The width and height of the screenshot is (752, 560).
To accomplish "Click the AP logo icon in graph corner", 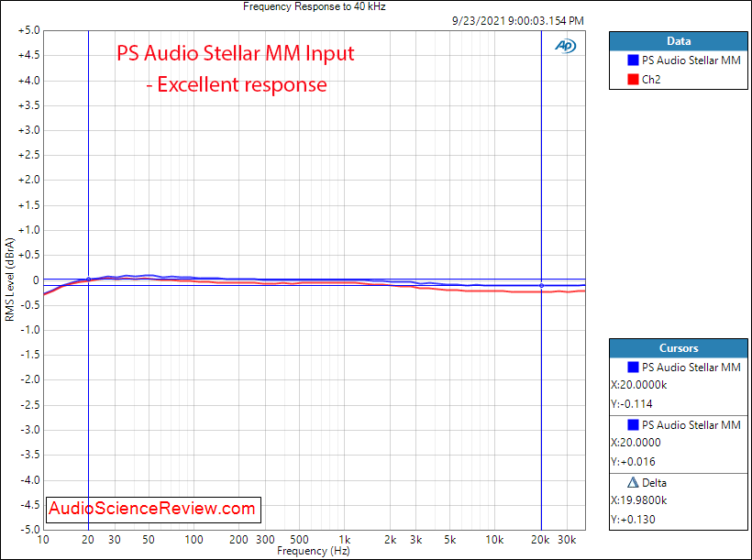I will pos(566,46).
